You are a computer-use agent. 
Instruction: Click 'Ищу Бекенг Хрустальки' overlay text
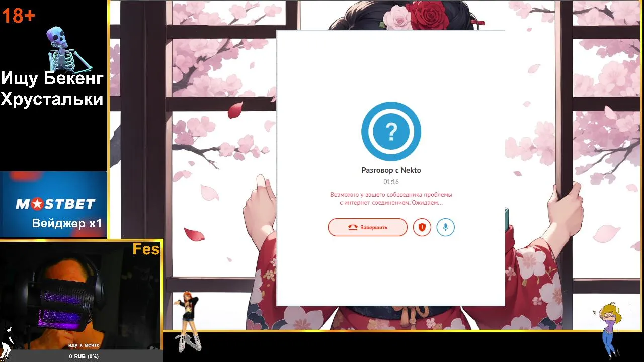point(52,88)
